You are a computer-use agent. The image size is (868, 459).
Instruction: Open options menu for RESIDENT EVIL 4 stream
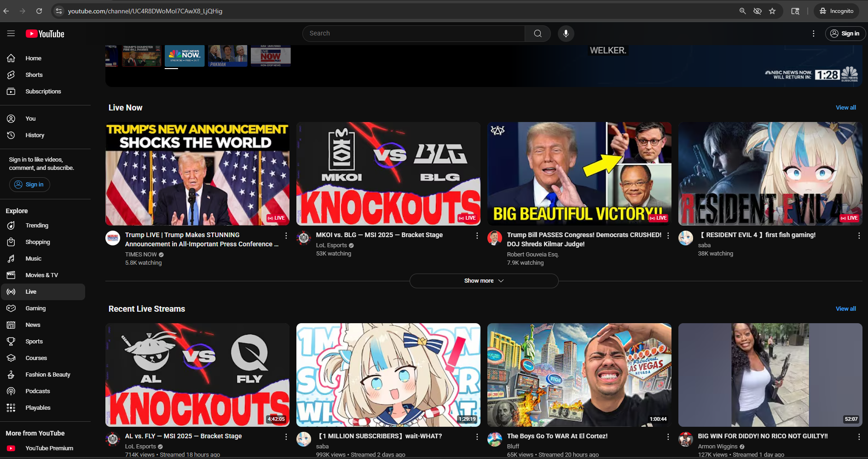point(859,236)
